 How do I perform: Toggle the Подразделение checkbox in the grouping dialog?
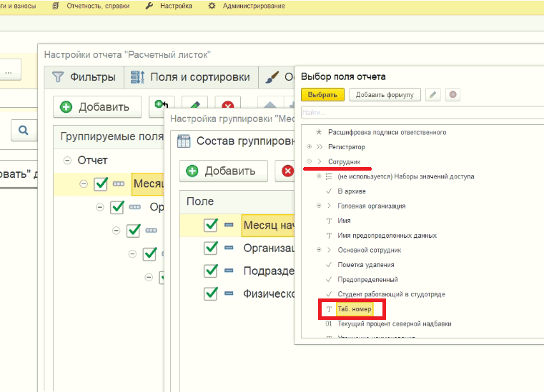pos(211,271)
